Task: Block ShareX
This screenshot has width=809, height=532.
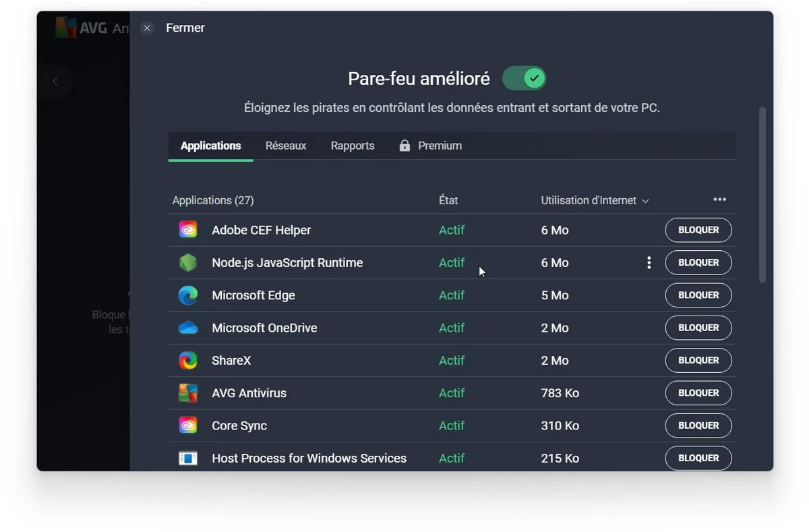Action: pos(698,361)
